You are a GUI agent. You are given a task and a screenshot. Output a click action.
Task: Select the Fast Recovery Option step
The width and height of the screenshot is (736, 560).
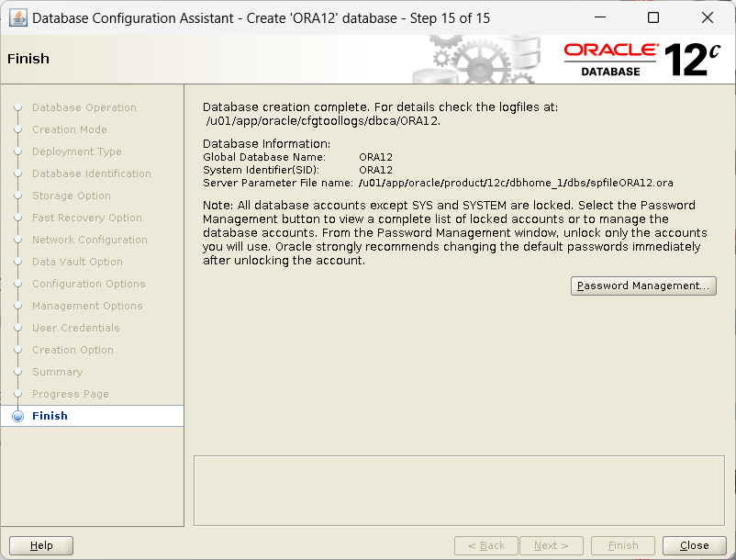(87, 218)
